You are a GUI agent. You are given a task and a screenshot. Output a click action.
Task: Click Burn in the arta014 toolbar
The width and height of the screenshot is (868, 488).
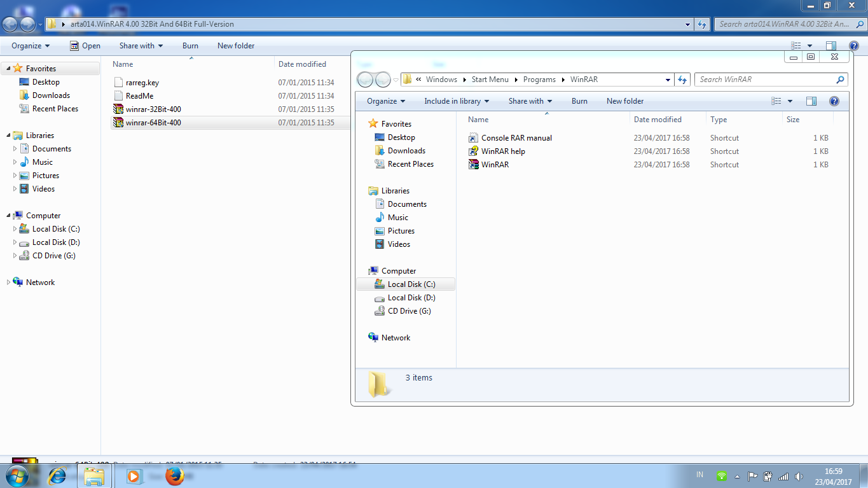(x=190, y=46)
